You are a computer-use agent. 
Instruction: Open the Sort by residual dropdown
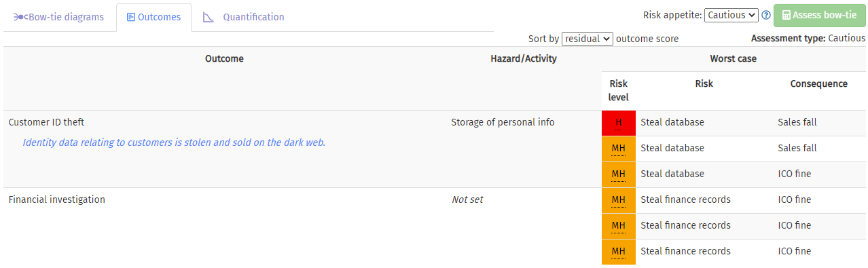click(x=587, y=39)
